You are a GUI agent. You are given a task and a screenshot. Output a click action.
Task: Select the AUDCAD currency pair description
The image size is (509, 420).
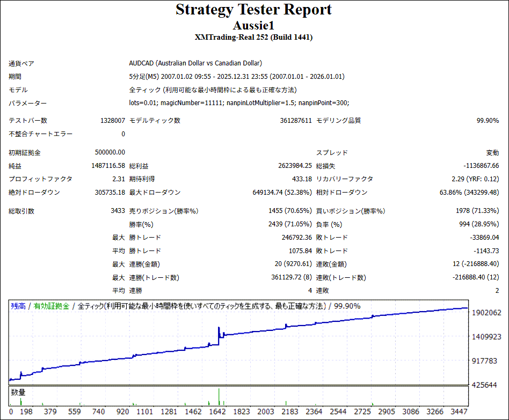click(195, 63)
